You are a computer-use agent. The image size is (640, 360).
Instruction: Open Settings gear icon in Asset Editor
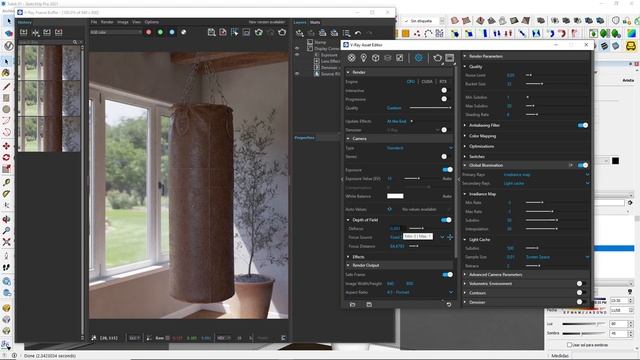pyautogui.click(x=418, y=58)
